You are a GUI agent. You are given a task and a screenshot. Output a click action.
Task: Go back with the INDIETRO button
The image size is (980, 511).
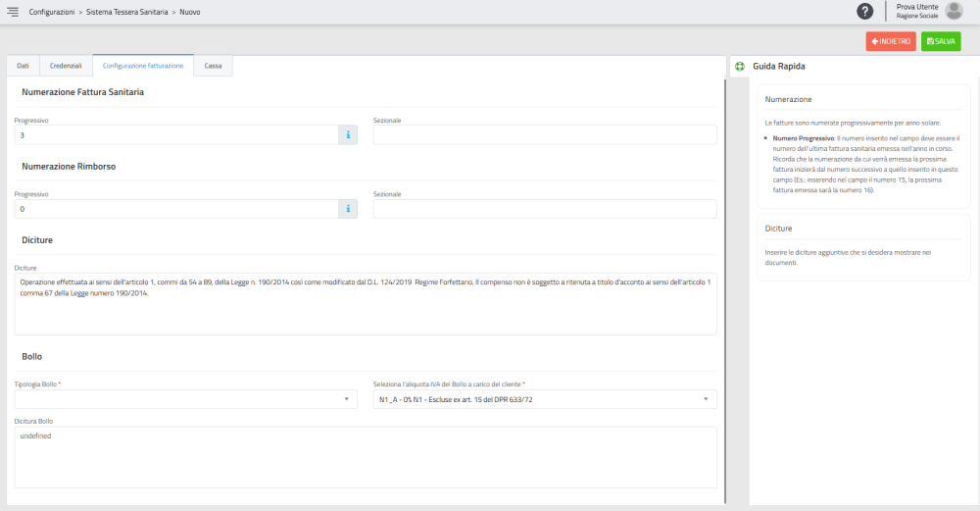click(x=891, y=41)
